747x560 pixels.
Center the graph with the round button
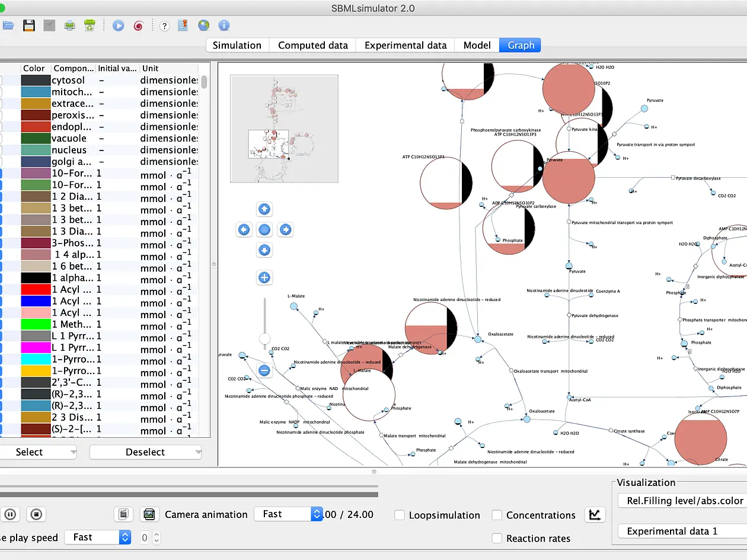[x=264, y=229]
